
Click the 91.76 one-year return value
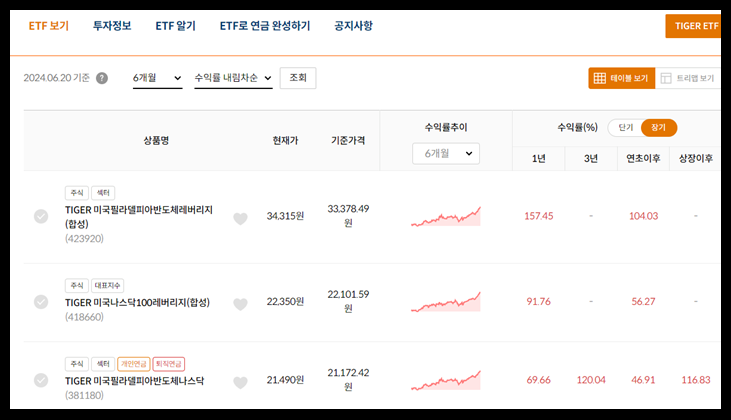coord(538,302)
